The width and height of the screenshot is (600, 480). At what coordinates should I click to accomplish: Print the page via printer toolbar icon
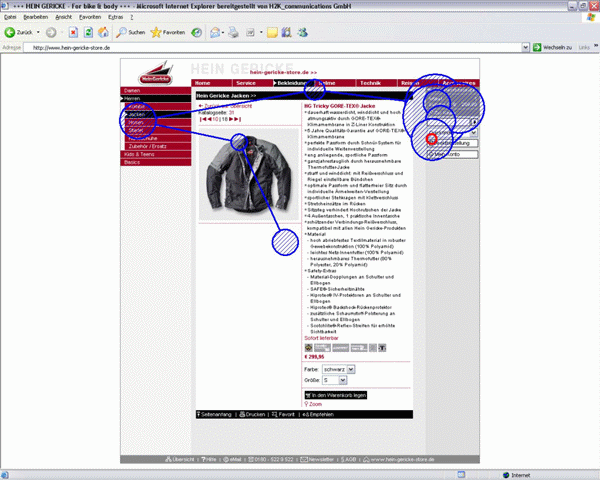point(233,33)
